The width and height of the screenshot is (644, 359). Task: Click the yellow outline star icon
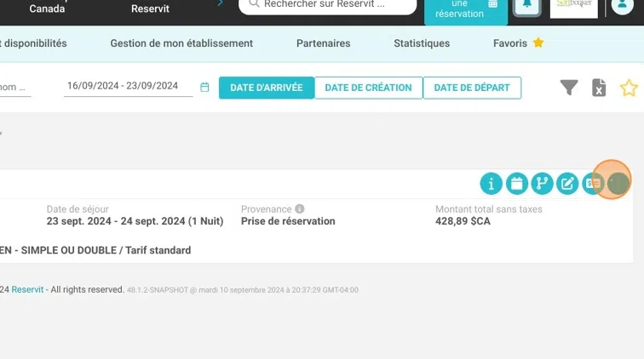(629, 88)
